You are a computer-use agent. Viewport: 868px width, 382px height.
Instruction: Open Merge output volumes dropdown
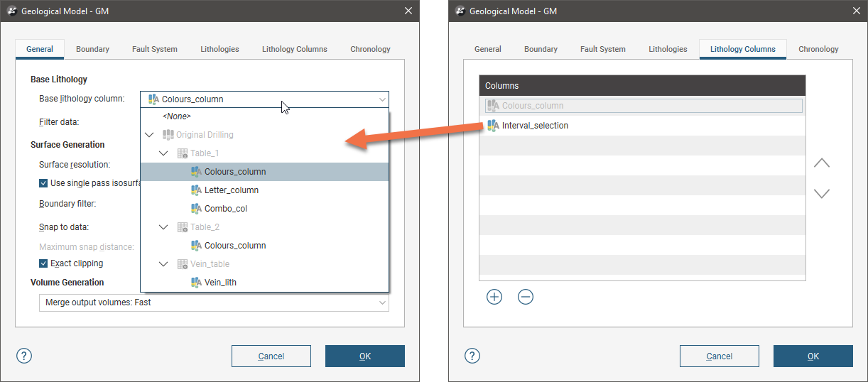[x=214, y=302]
